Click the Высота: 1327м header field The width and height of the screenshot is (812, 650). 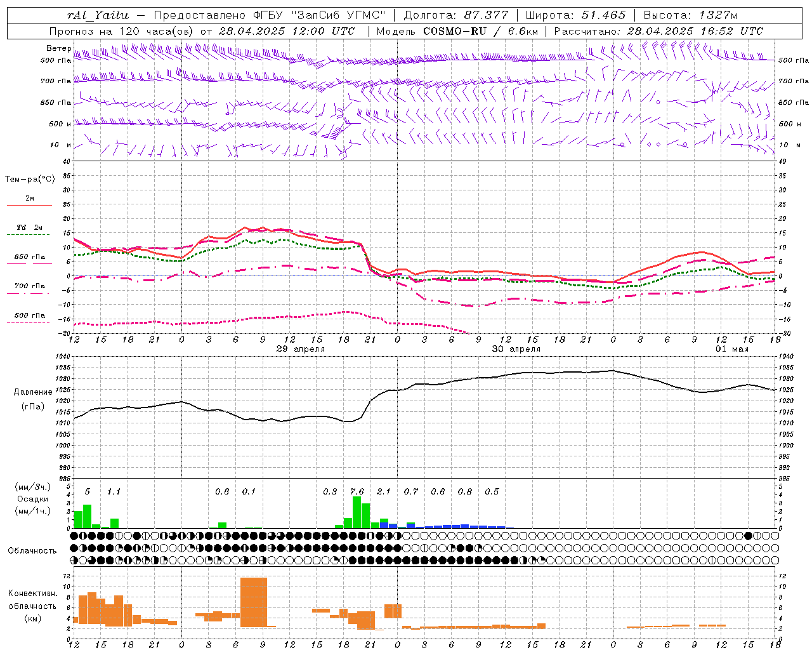690,15
